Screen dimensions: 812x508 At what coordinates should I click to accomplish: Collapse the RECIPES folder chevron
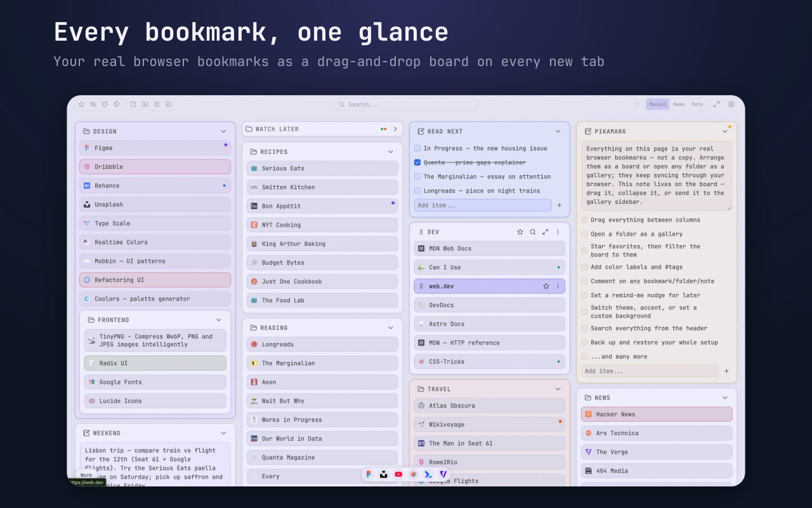point(391,152)
